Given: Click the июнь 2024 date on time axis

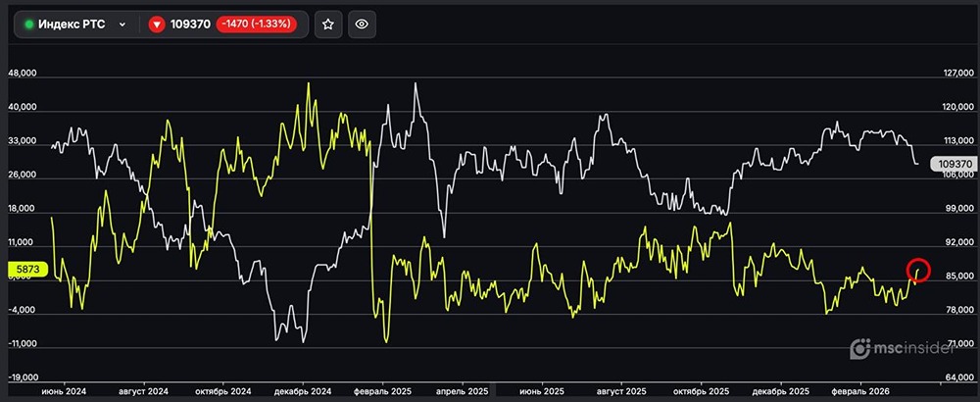Looking at the screenshot, I should coord(64,391).
